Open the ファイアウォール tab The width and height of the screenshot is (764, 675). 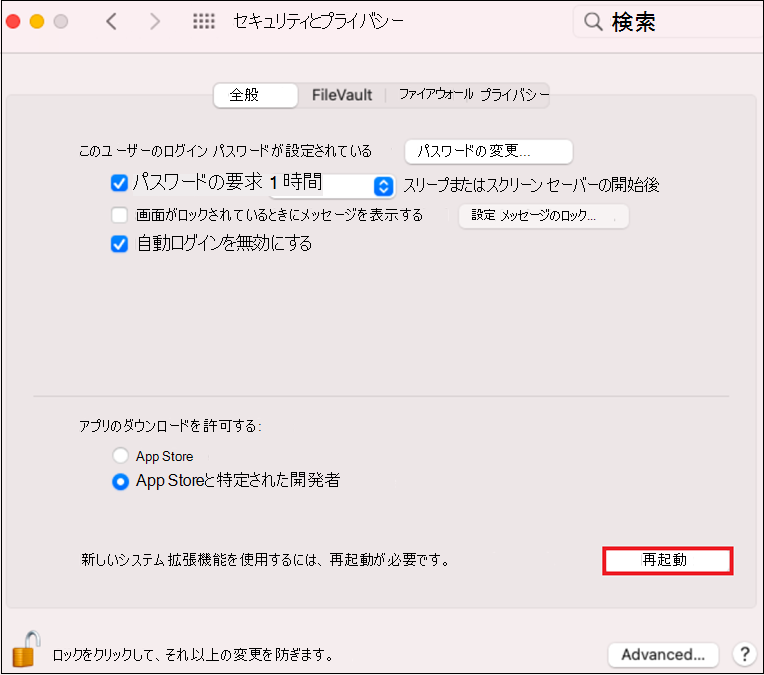point(436,94)
